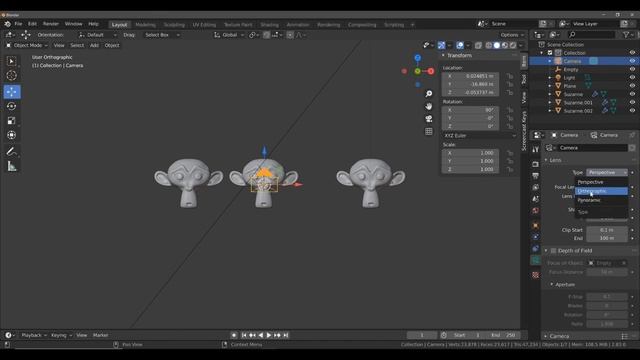Click the outliner search field

[591, 35]
